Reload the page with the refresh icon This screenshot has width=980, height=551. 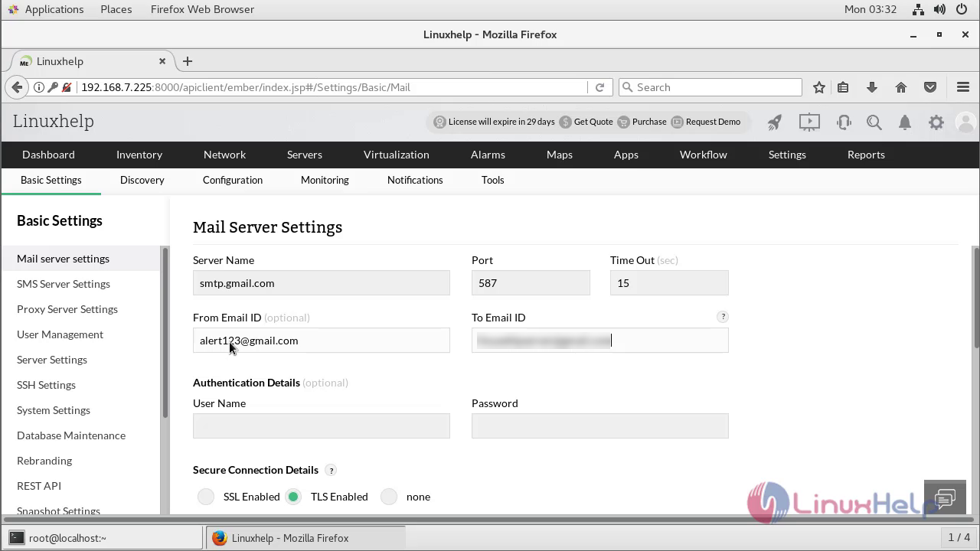tap(599, 87)
